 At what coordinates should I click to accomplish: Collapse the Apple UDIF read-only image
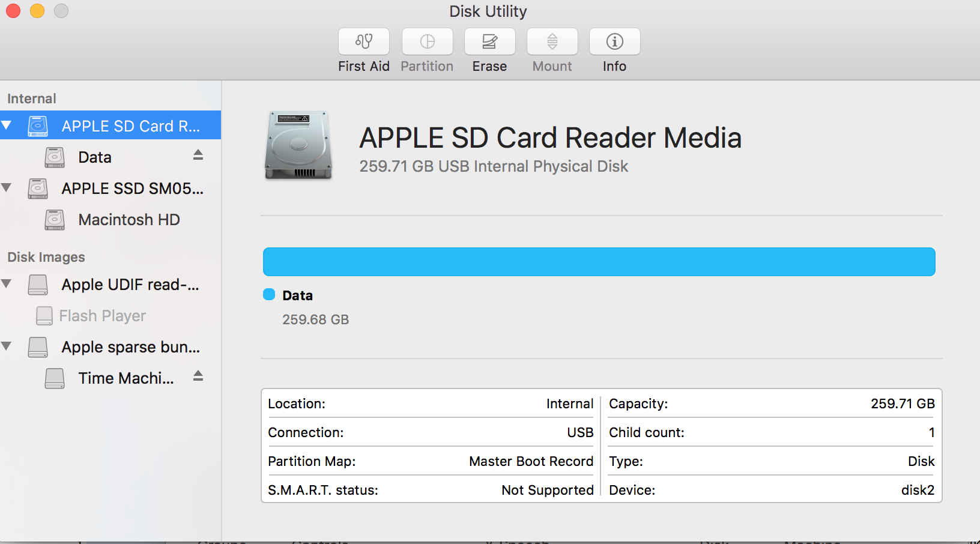point(7,284)
